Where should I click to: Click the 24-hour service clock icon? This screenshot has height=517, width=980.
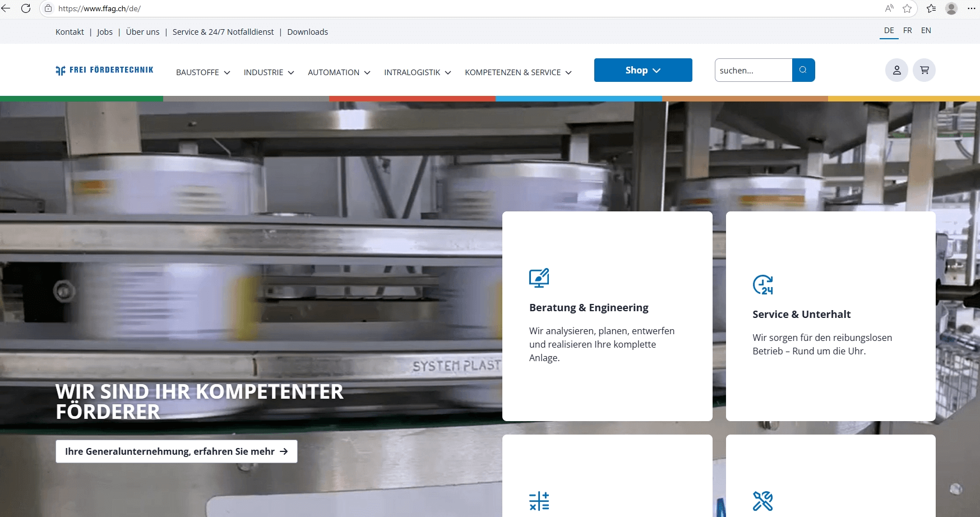762,285
